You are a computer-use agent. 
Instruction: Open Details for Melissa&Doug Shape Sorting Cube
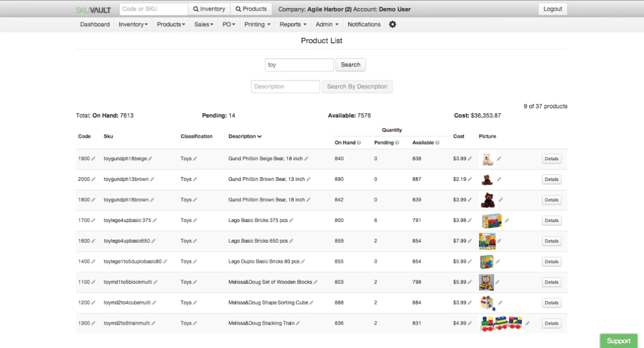[551, 302]
